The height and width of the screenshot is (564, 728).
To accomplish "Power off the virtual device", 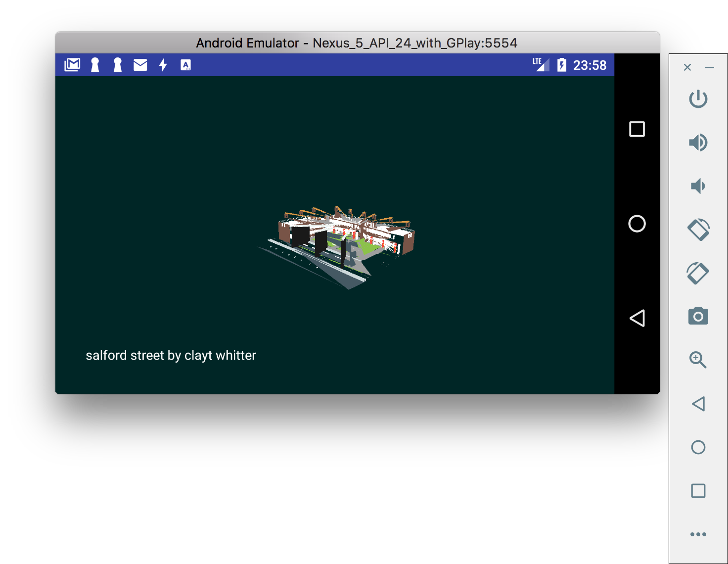I will (698, 99).
